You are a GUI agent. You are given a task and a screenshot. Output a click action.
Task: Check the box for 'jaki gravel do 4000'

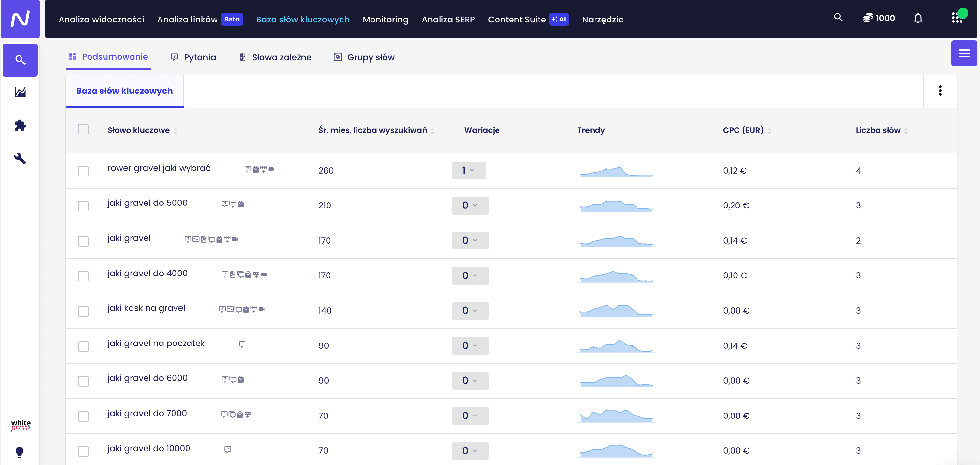(x=83, y=276)
